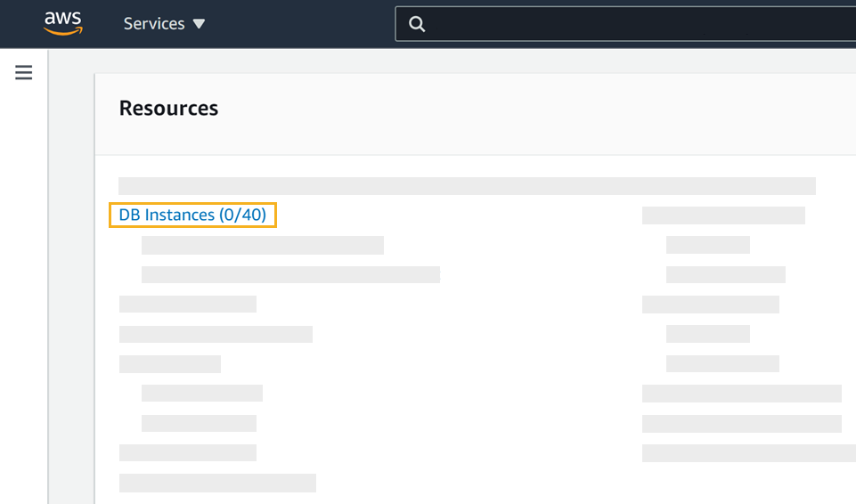This screenshot has width=856, height=504.
Task: Click the Resources panel heading
Action: click(x=168, y=108)
